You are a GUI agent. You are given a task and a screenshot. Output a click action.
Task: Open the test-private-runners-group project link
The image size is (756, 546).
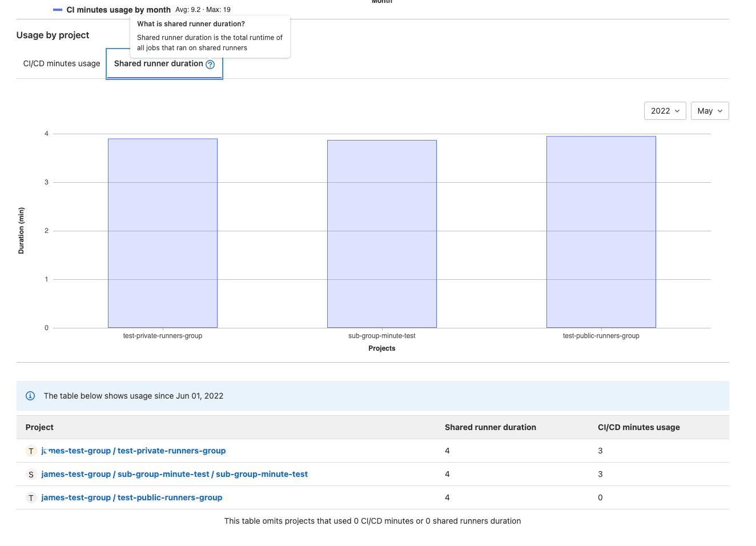coord(132,451)
